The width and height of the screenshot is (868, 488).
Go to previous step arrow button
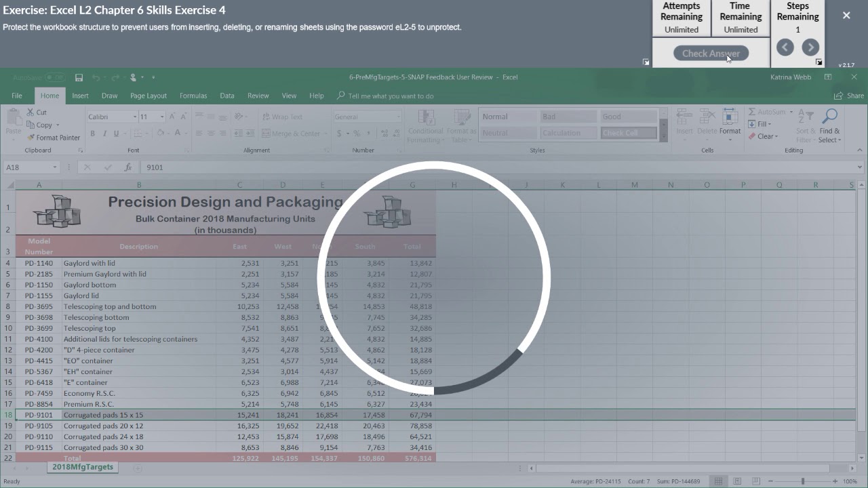point(785,47)
